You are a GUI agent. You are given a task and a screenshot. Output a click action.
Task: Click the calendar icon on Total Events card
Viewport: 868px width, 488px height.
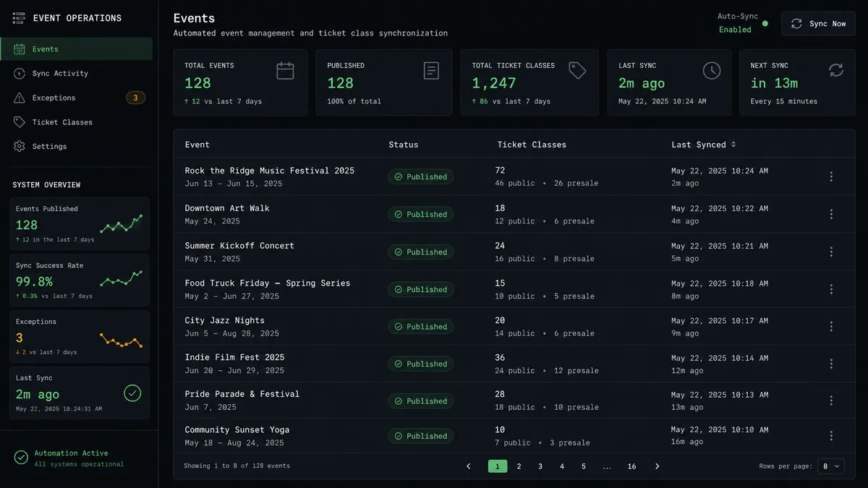[x=285, y=70]
